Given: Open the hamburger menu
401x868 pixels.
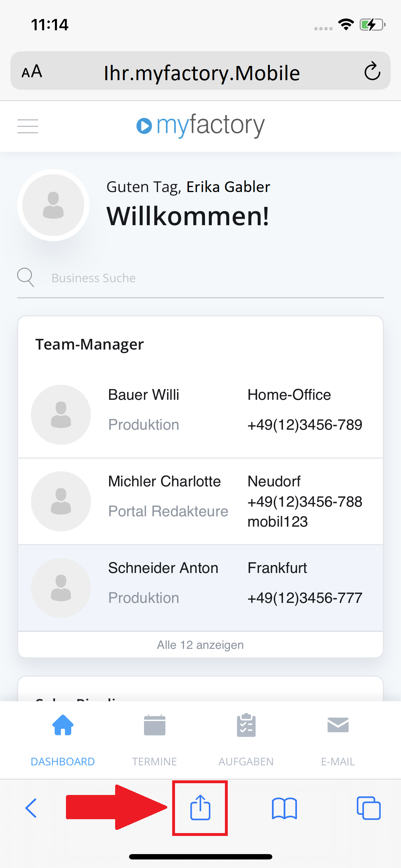Looking at the screenshot, I should point(28,126).
